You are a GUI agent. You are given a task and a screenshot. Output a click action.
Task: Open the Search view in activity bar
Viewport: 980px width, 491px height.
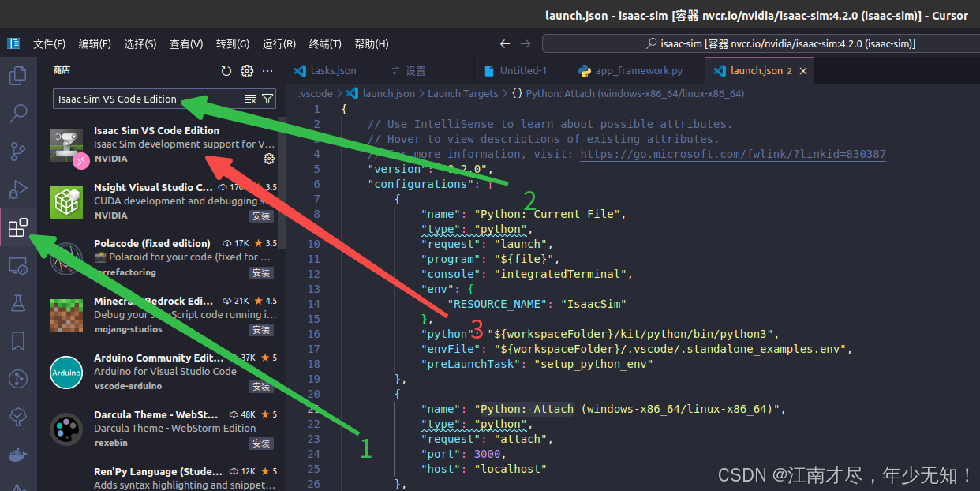[x=17, y=114]
